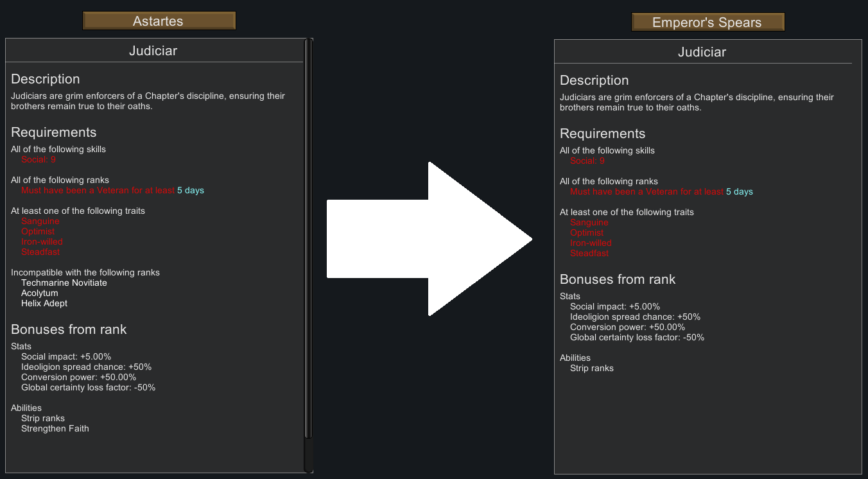Viewport: 868px width, 479px height.
Task: Click the scrollbar thumb in Astartes panel
Action: (x=308, y=239)
